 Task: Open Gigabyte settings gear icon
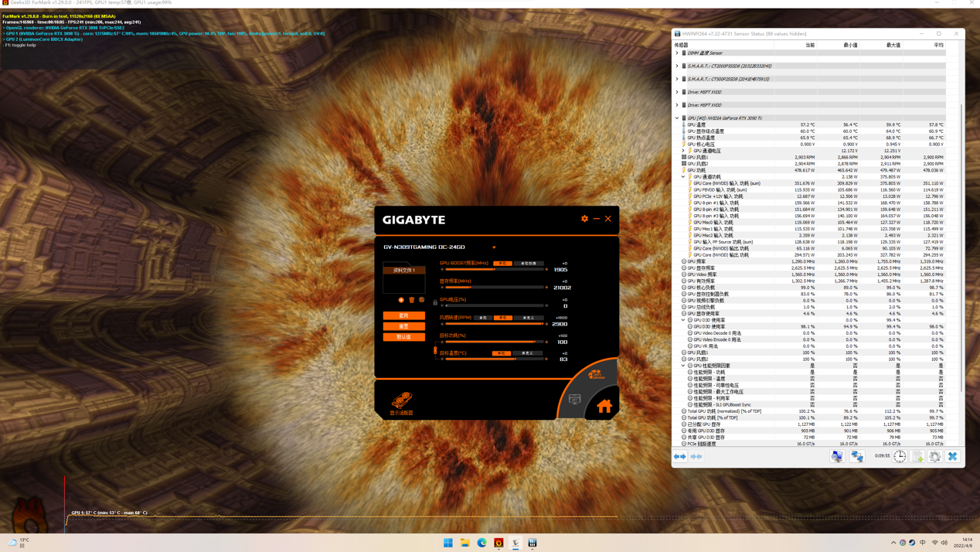pos(584,219)
